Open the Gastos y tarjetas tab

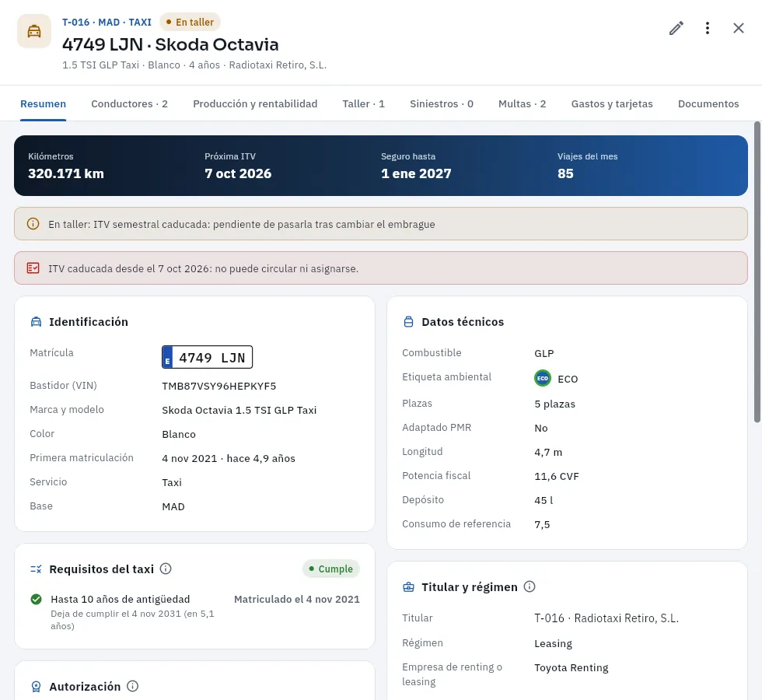click(x=612, y=104)
